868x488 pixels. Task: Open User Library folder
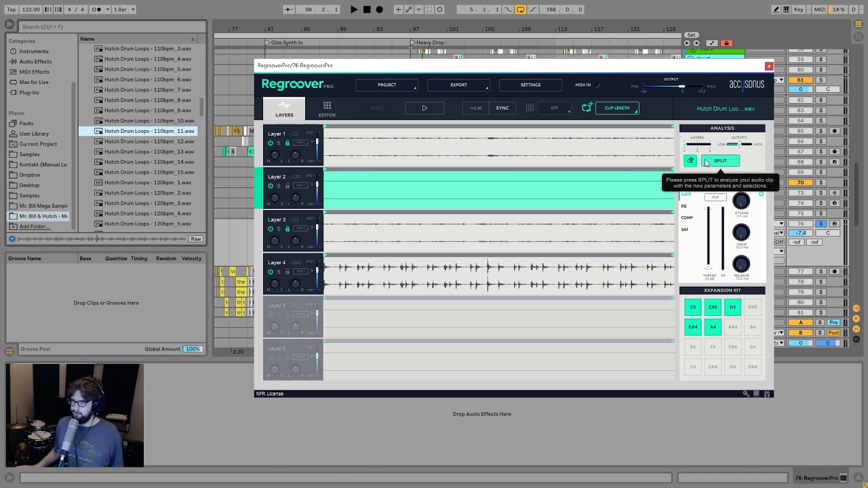[34, 134]
